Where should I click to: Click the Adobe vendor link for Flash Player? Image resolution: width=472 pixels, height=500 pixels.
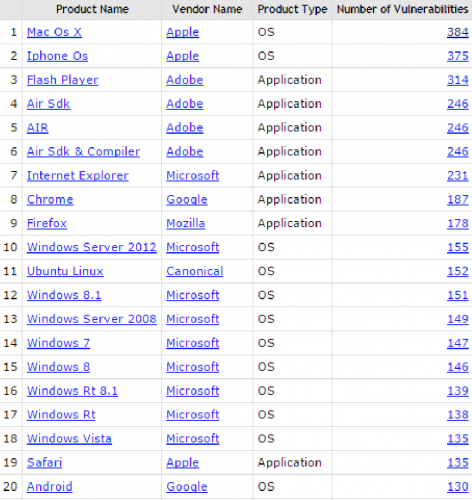point(185,80)
